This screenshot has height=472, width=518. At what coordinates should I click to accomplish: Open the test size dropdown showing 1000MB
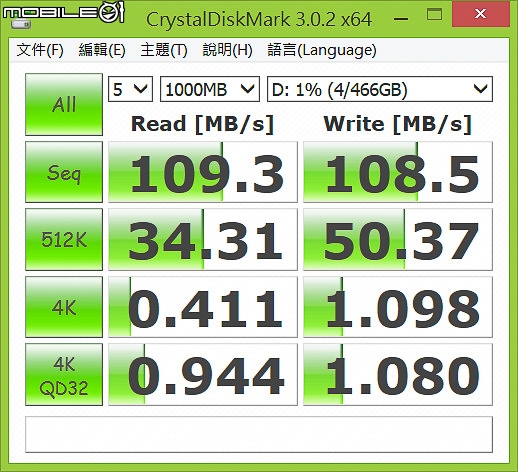(x=210, y=89)
